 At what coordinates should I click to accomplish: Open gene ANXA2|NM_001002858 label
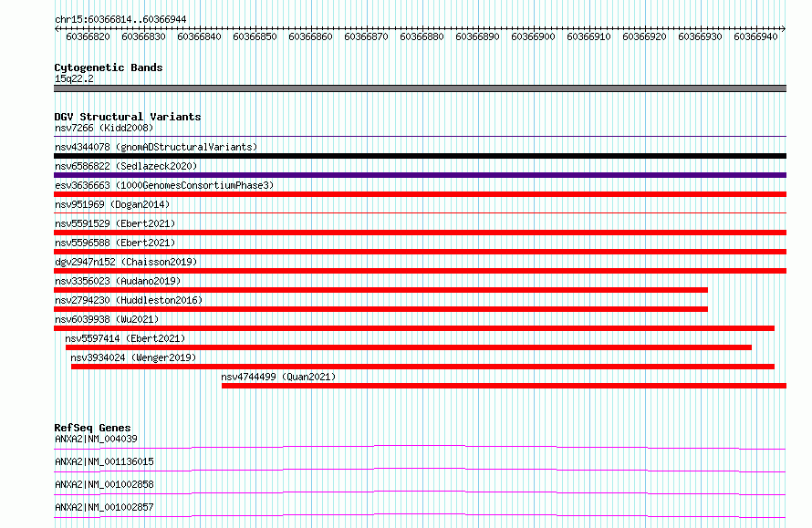[x=104, y=484]
